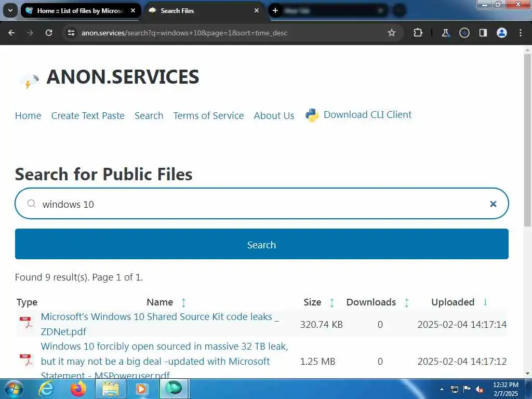This screenshot has width=532, height=399.
Task: Toggle the browser side panel
Action: click(483, 33)
